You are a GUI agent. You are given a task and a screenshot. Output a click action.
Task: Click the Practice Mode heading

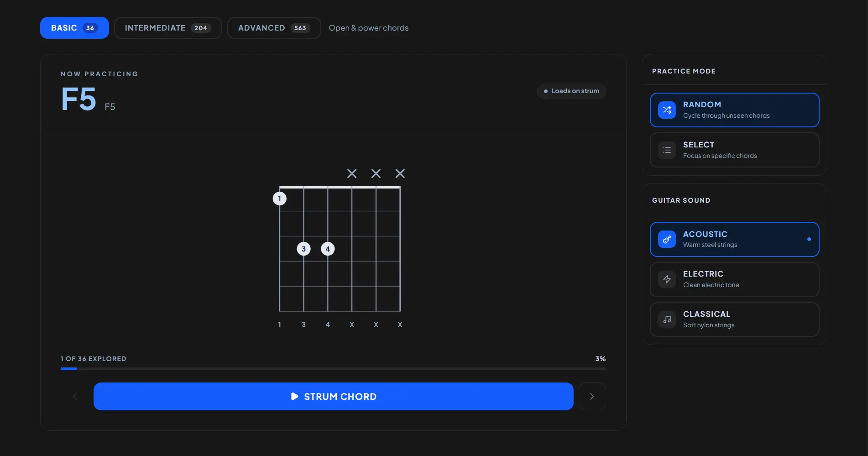coord(684,71)
